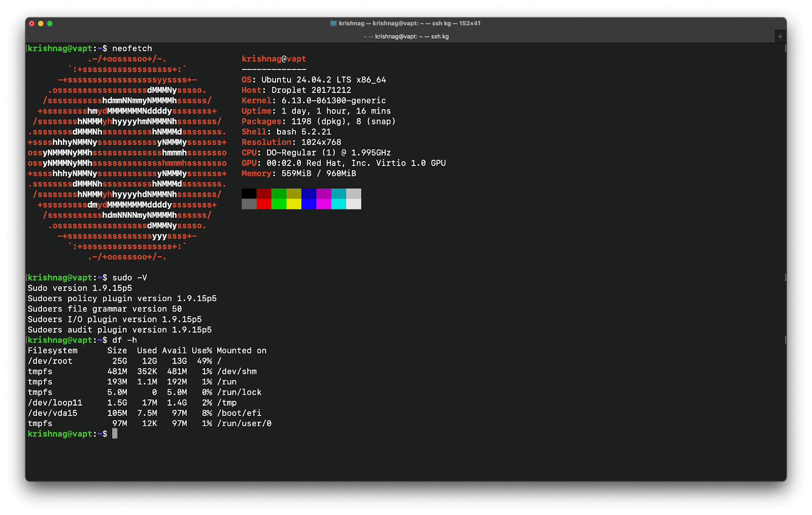Screen dimensions: 812x515
Task: Click the teal palette swatch
Action: [x=339, y=194]
